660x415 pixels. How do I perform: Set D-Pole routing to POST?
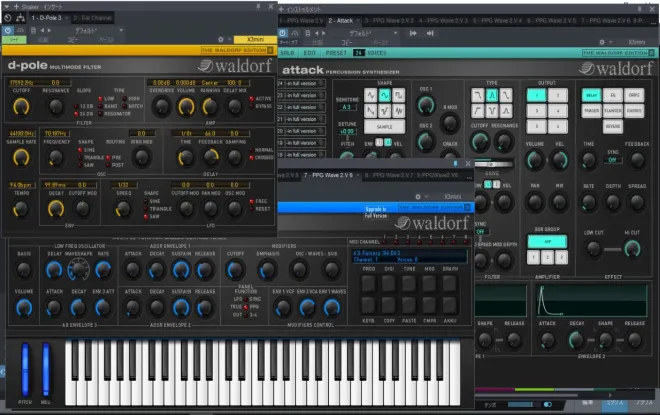(x=108, y=165)
